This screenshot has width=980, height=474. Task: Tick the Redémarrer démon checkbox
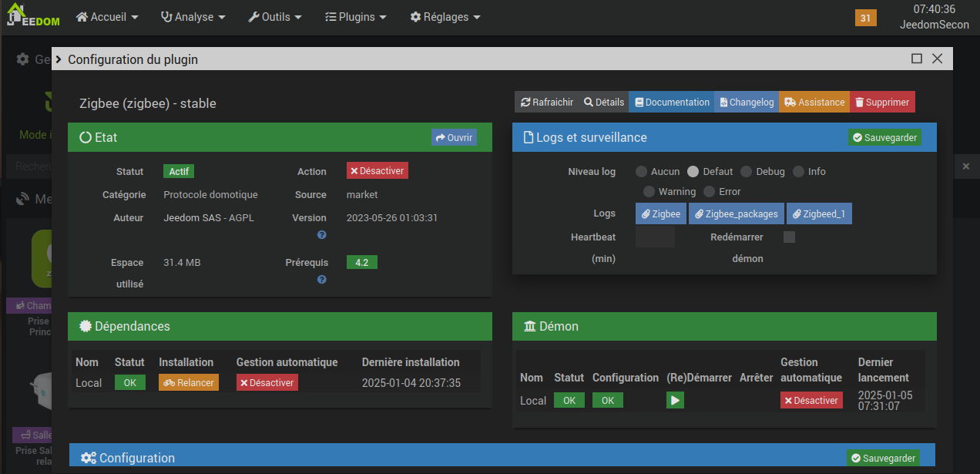pos(789,237)
